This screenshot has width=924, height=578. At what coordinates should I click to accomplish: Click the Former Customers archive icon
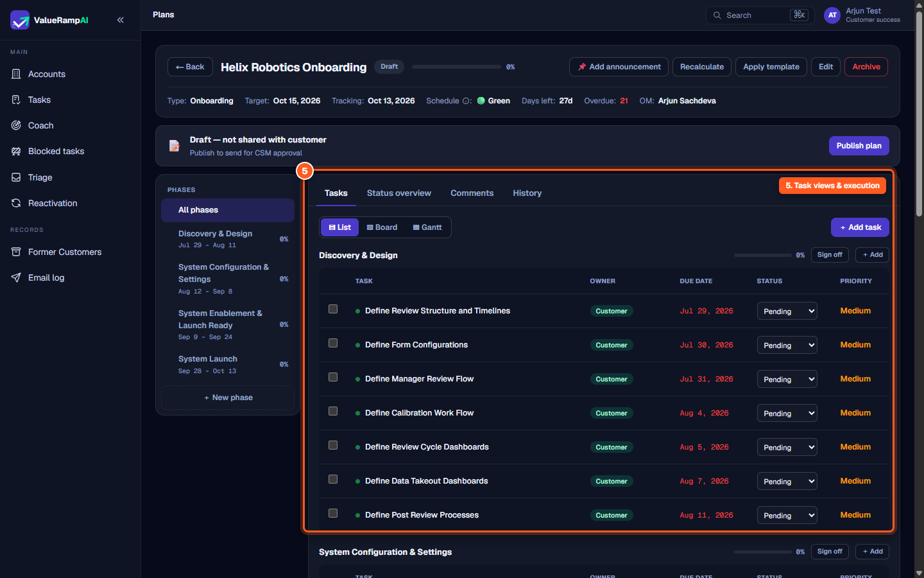[x=16, y=252]
